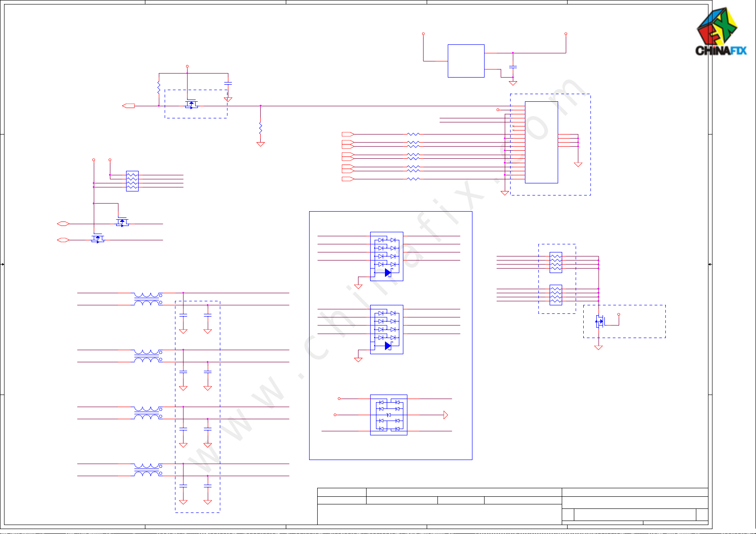Select the bottommost common-mode choke

coord(148,470)
